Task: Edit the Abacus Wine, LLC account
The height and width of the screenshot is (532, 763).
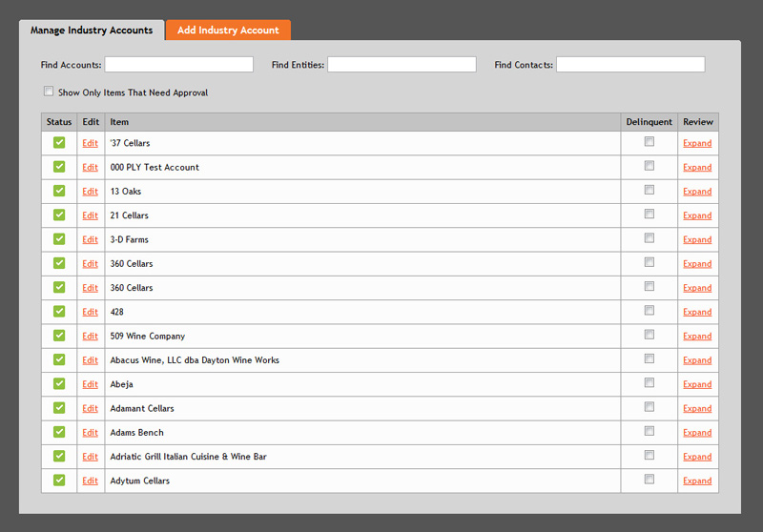Action: pos(90,359)
